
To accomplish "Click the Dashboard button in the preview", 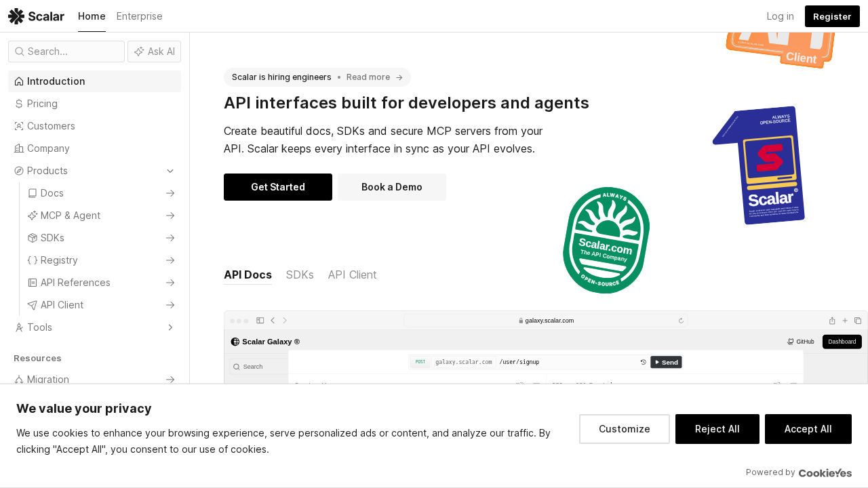I will [x=842, y=342].
